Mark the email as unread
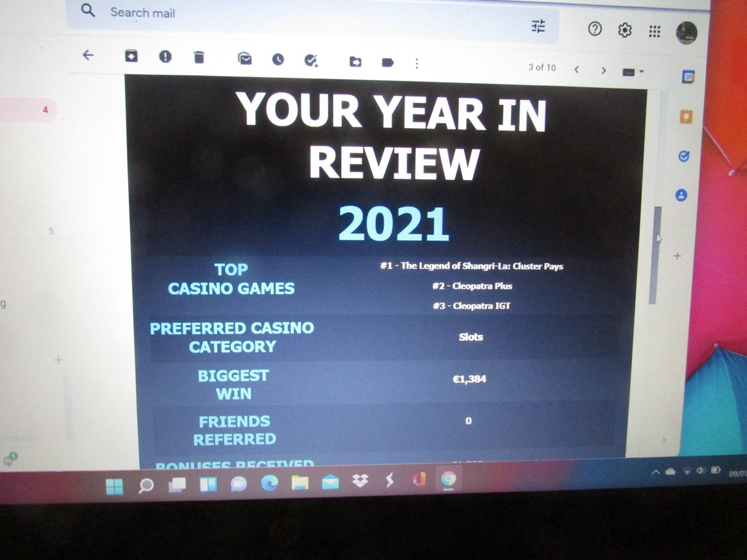This screenshot has height=560, width=747. [x=245, y=58]
